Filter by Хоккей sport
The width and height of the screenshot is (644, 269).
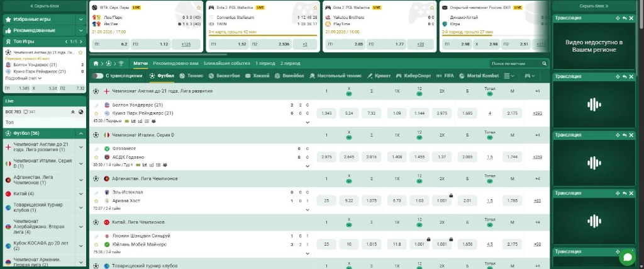pos(257,76)
